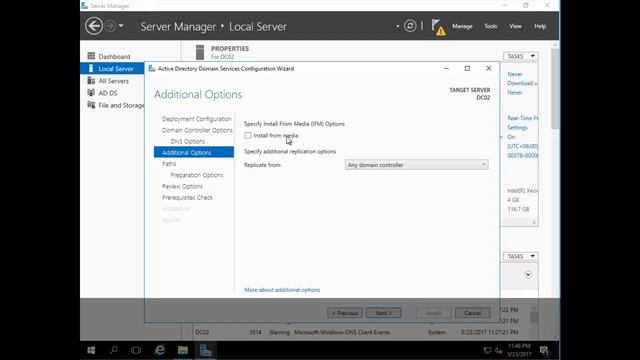Open File Explorer from taskbar

pyautogui.click(x=182, y=350)
